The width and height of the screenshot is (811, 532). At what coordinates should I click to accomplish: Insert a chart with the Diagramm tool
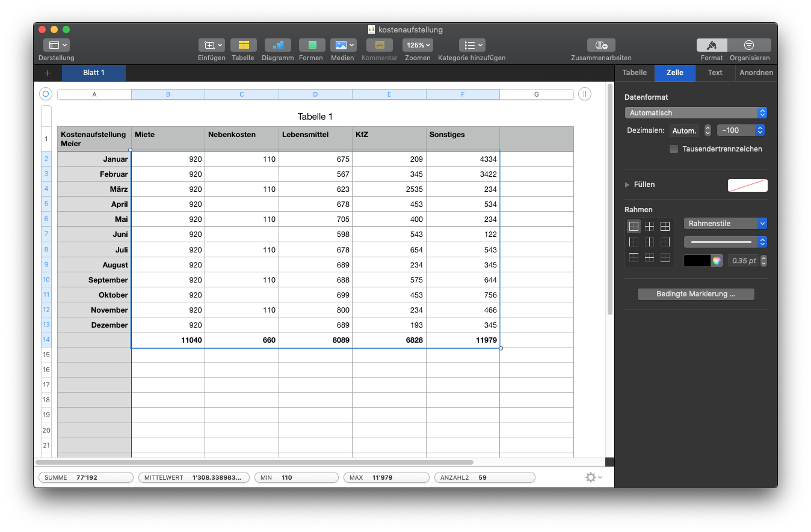277,45
